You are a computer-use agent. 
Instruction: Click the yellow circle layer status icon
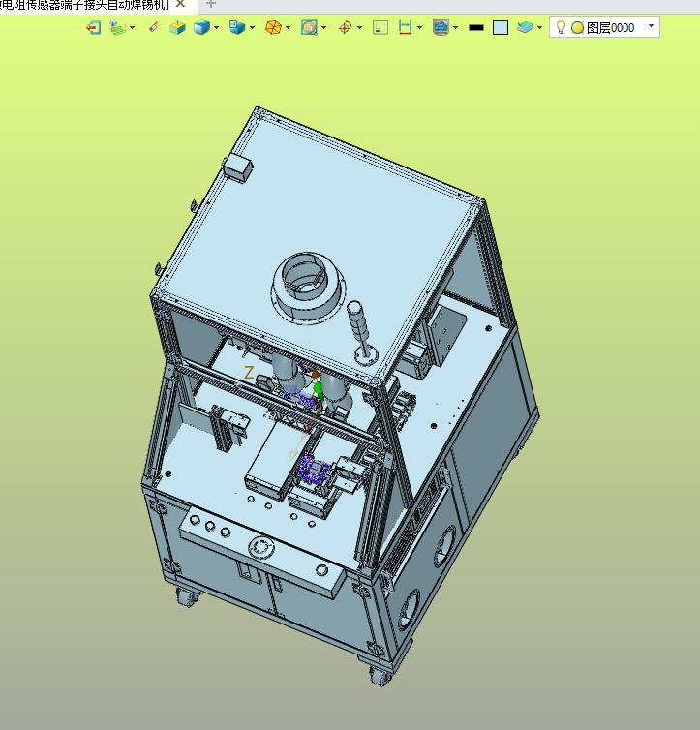coord(578,28)
